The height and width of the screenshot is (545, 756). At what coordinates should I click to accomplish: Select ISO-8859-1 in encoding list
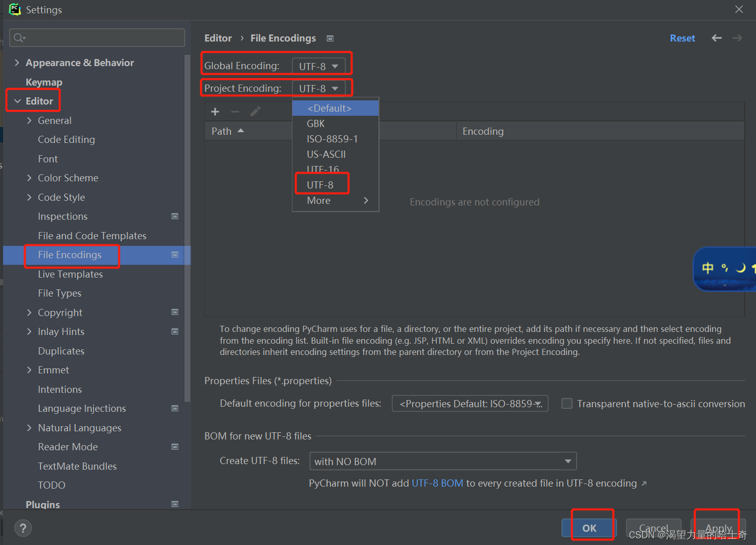click(x=335, y=139)
